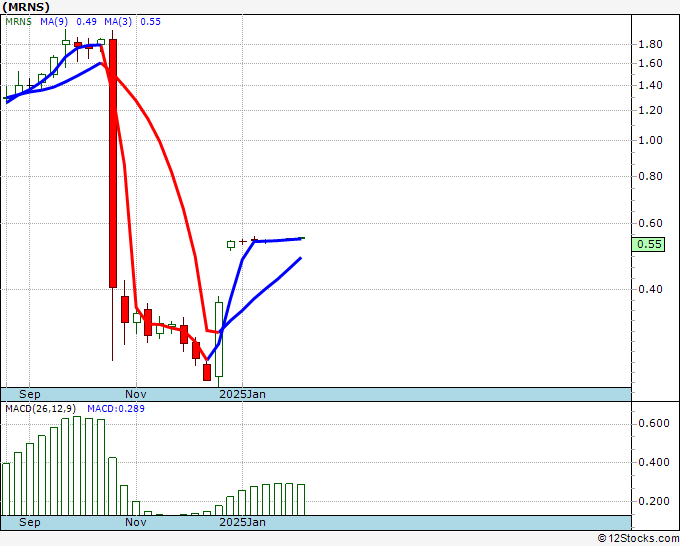Click Nov on the price chart time axis
Viewport: 680px width, 546px height.
pos(136,394)
